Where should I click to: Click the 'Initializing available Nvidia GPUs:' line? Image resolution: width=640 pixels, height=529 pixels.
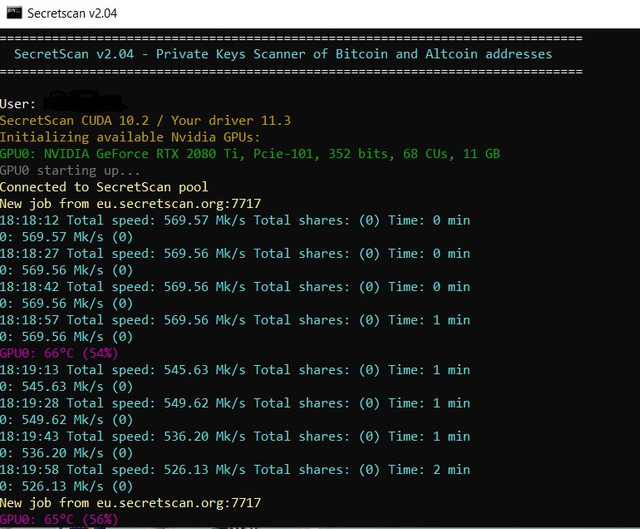click(130, 137)
